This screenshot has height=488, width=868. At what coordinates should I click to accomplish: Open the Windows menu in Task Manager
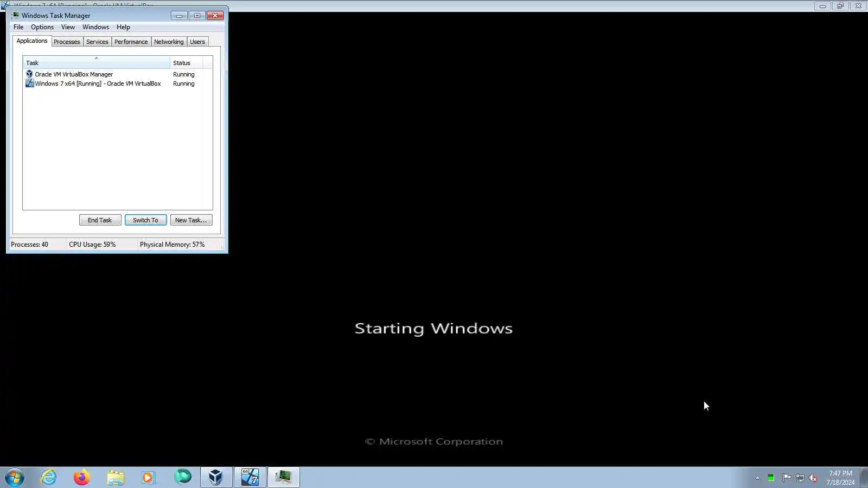(95, 27)
